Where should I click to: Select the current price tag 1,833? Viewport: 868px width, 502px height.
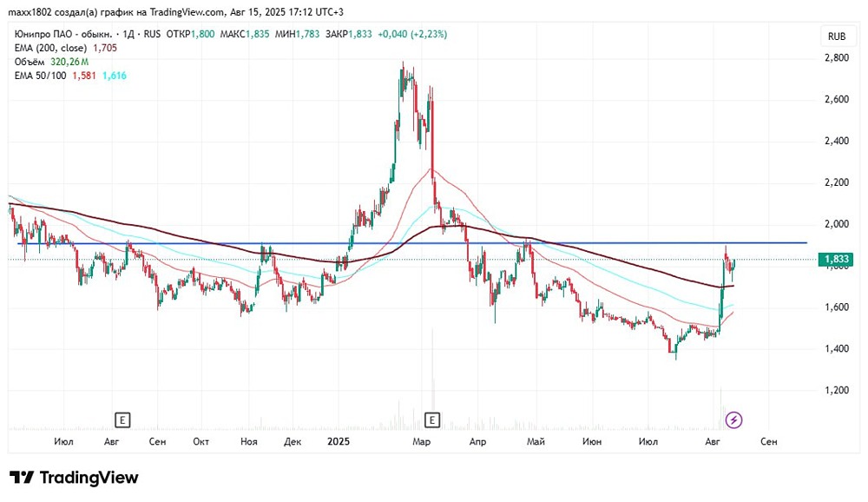[838, 260]
